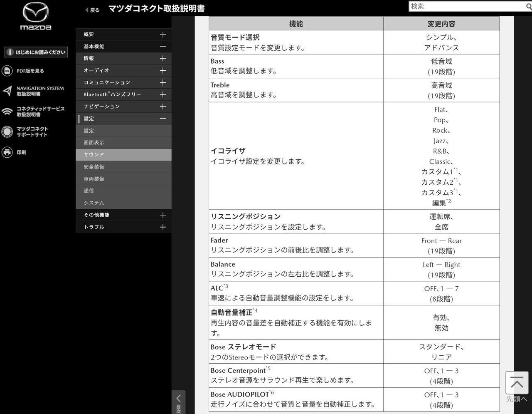Open NAVIGATION SYSTEM 取扱説明書 arrow icon
Screen dimensions: 532x414
point(7,91)
